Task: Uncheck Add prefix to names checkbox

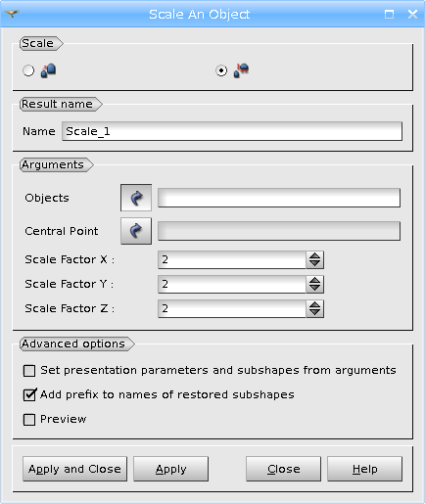Action: (29, 394)
